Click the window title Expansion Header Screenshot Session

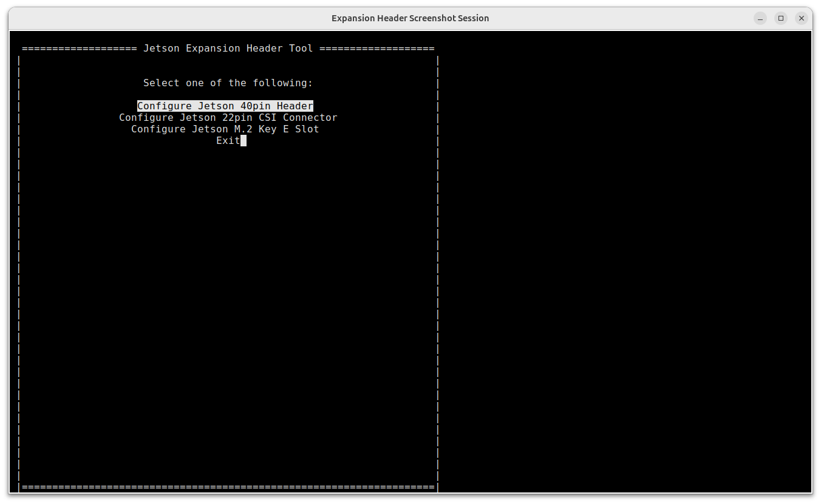(410, 18)
